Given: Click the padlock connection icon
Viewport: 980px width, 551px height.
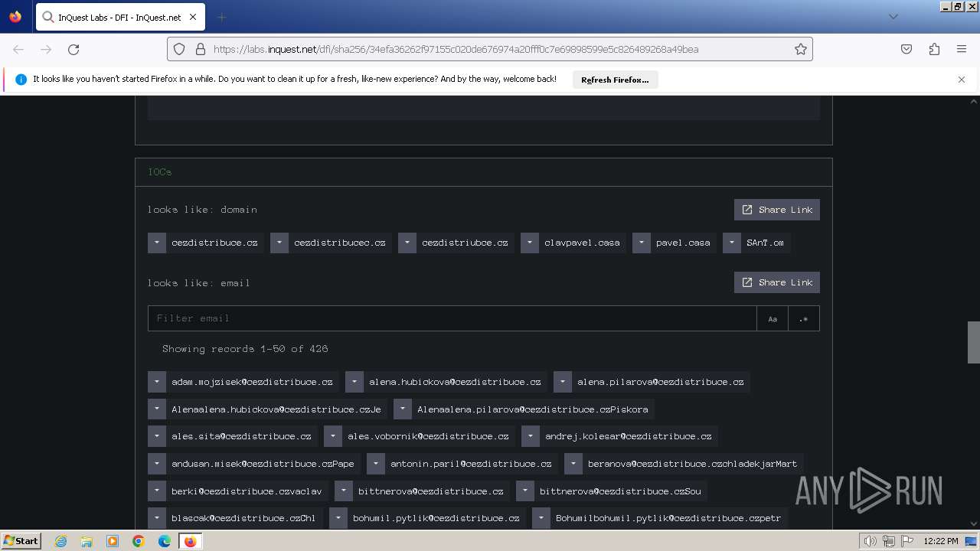Looking at the screenshot, I should (x=201, y=49).
